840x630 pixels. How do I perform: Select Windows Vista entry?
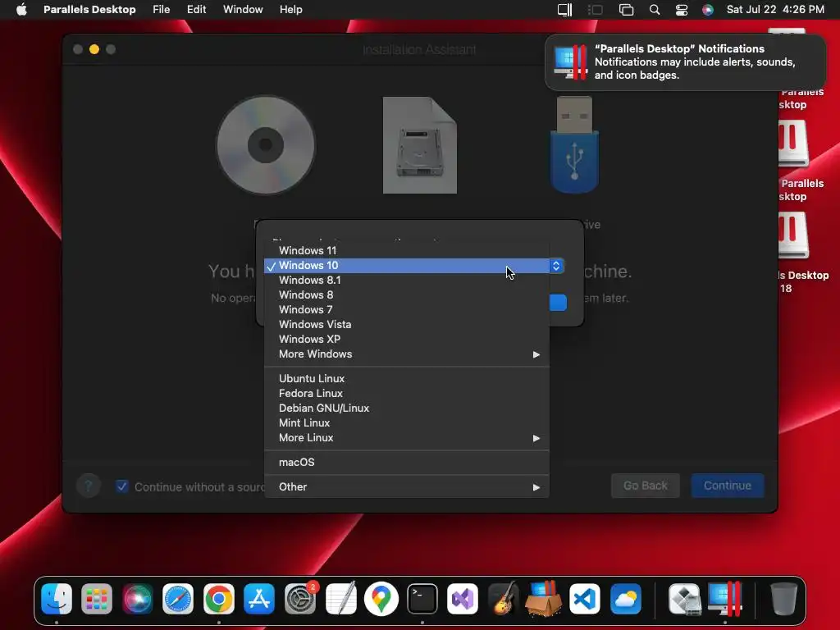tap(407, 324)
